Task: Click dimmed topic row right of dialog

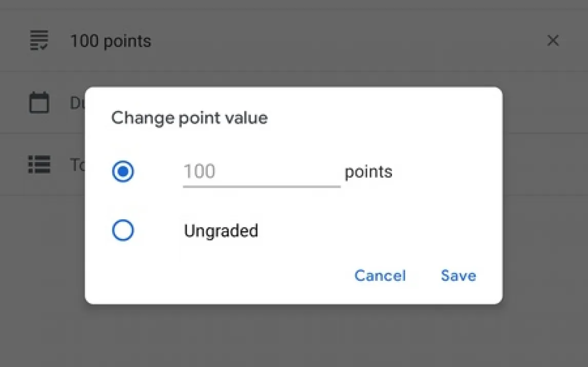Action: (x=544, y=165)
